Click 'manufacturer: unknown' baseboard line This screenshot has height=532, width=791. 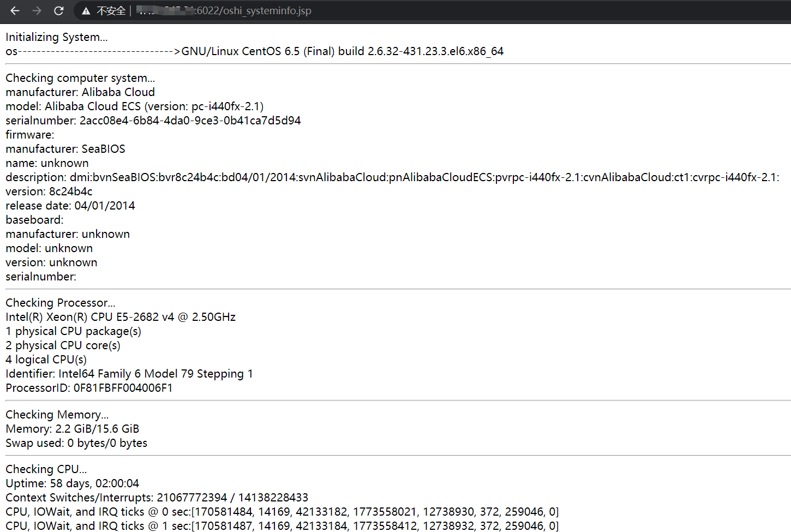[x=68, y=234]
